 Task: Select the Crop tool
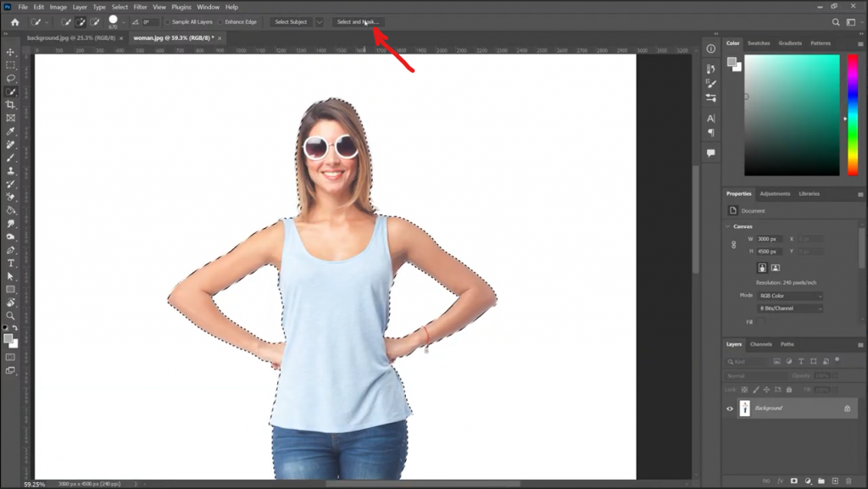point(10,104)
